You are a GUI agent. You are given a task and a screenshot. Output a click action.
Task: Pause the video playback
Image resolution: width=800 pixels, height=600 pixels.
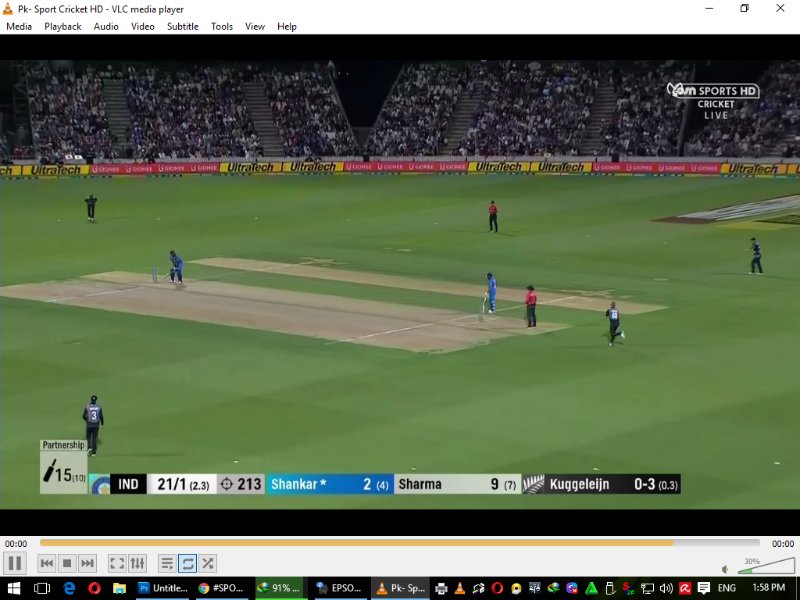(15, 564)
